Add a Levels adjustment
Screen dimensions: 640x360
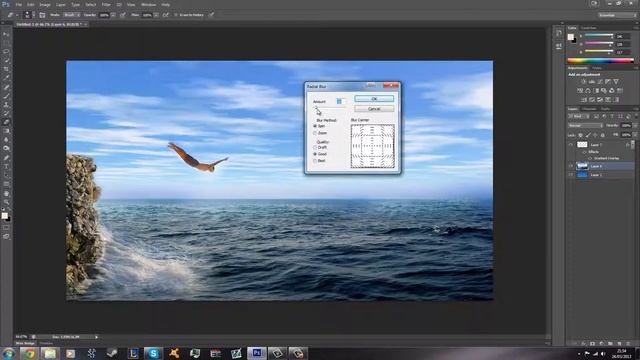591,82
